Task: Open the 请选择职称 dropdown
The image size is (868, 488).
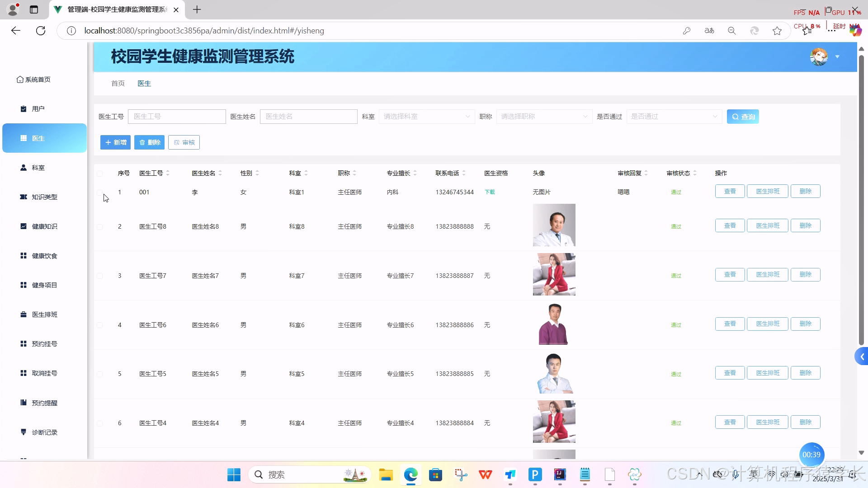Action: pos(543,116)
